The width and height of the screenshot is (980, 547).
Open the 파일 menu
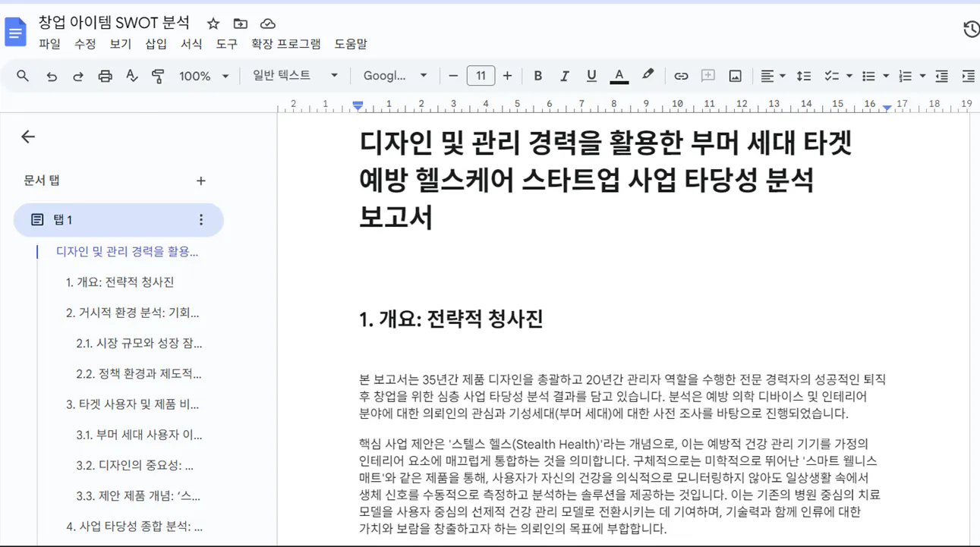(x=49, y=44)
